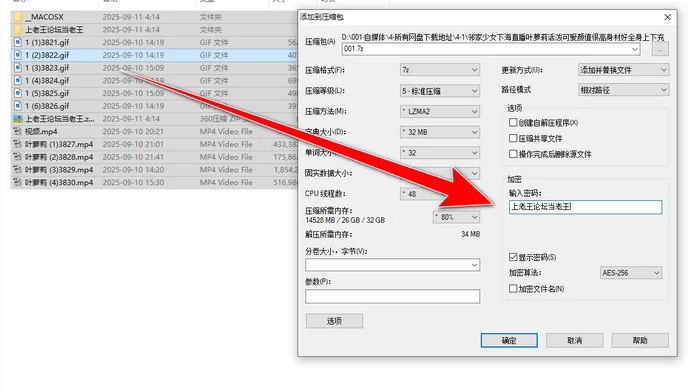Open the archive name 001.7z combo box
Screen dimensions: 700x392
[491, 49]
